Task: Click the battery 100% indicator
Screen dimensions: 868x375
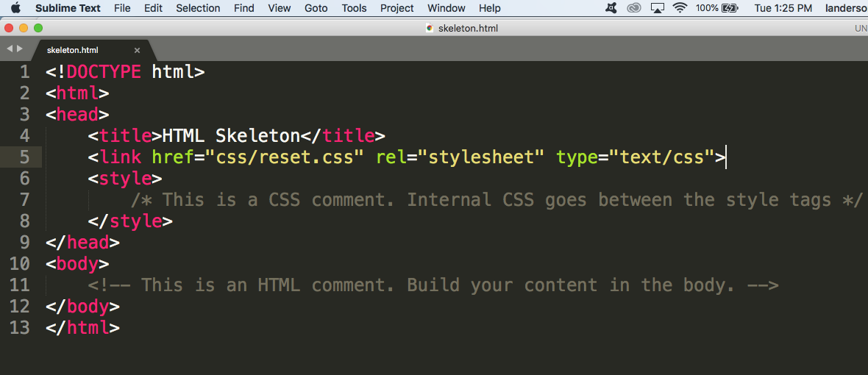Action: [717, 8]
